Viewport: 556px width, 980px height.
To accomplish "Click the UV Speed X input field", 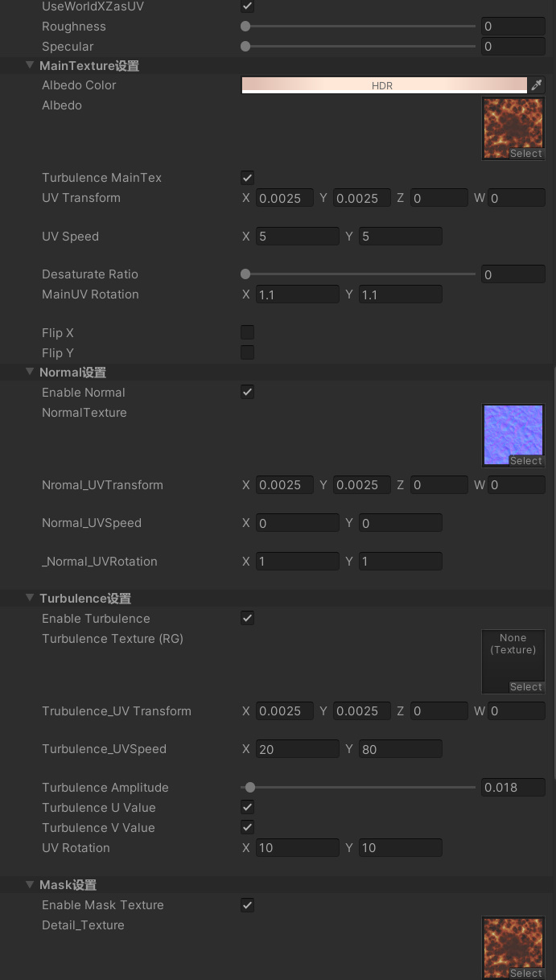I will pyautogui.click(x=298, y=237).
